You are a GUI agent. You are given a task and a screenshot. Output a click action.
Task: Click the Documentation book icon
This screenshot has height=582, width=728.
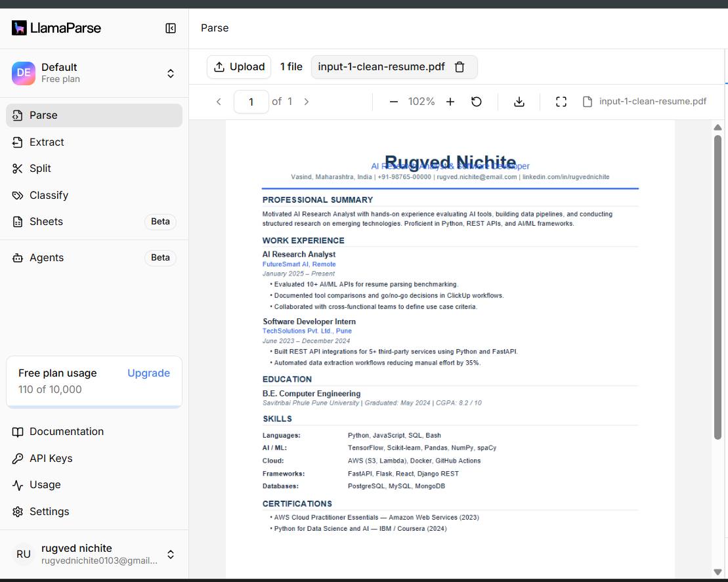point(18,432)
